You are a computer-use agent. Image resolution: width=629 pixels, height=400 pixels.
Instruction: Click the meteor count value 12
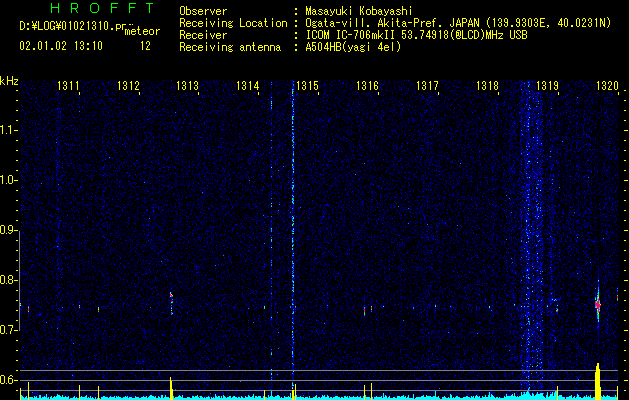tap(145, 46)
